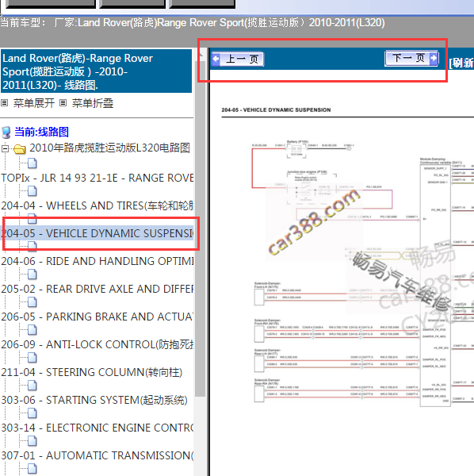This screenshot has height=476, width=474.
Task: Open 211-04 - STEERING COLUMN entry
Action: (x=92, y=372)
